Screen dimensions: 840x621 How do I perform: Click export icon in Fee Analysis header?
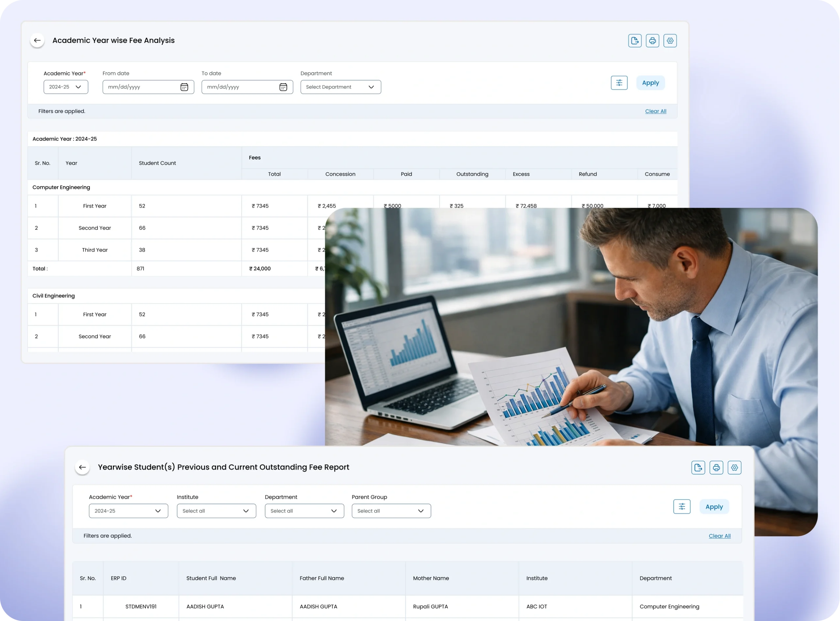tap(635, 41)
